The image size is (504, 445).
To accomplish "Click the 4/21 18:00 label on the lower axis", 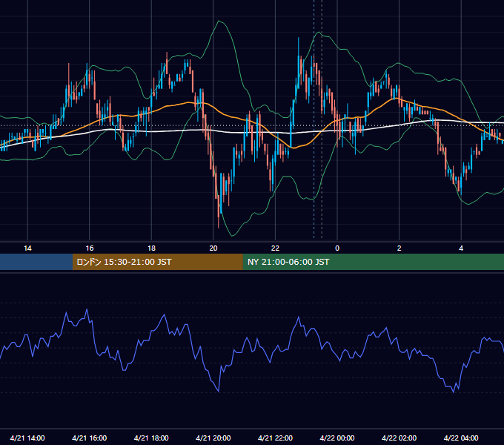I will tap(151, 438).
